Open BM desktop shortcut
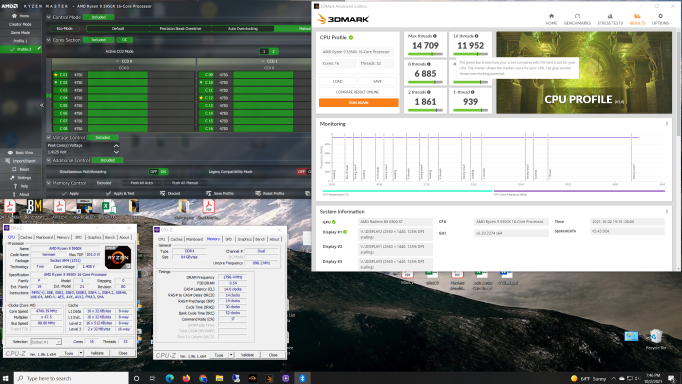 coord(34,208)
